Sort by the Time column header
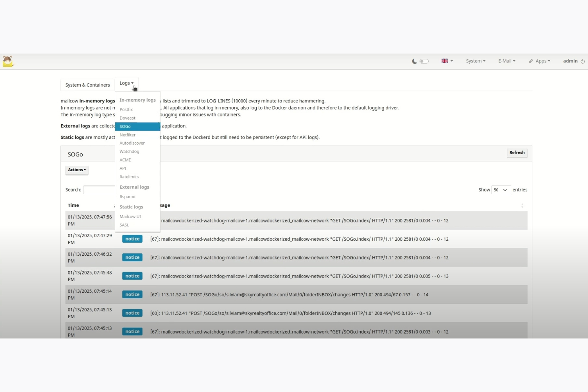 point(73,205)
